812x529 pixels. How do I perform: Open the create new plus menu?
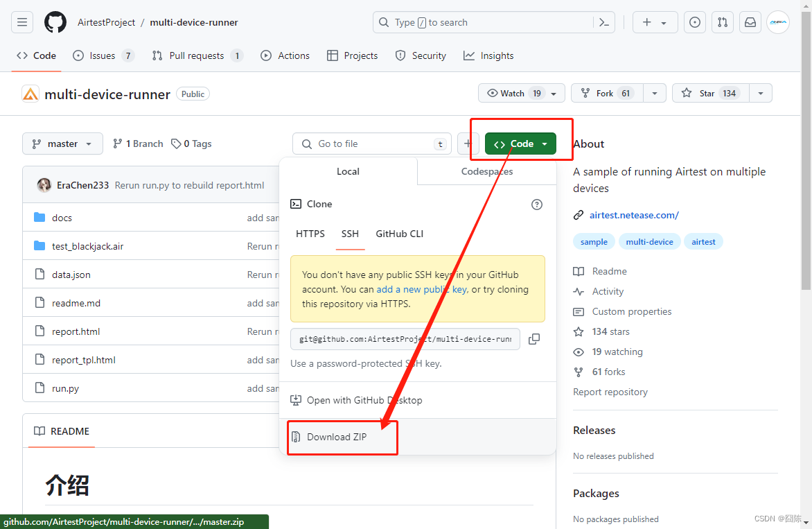(655, 22)
